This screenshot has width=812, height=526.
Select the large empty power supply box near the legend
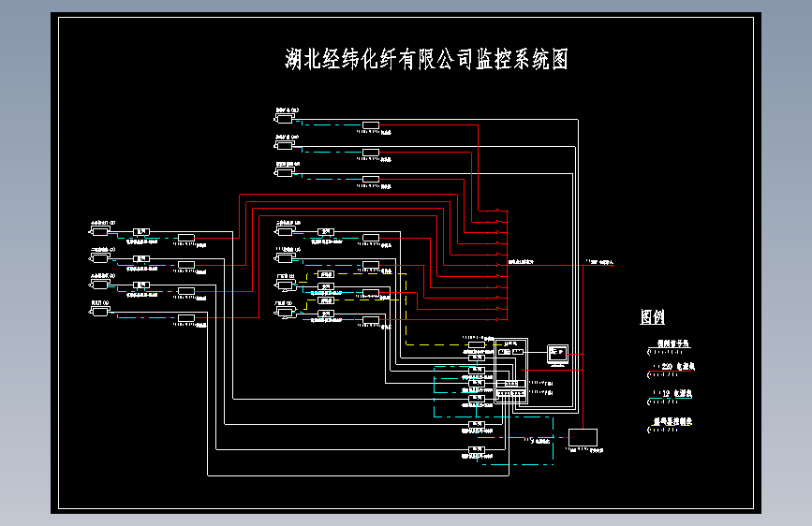(583, 437)
